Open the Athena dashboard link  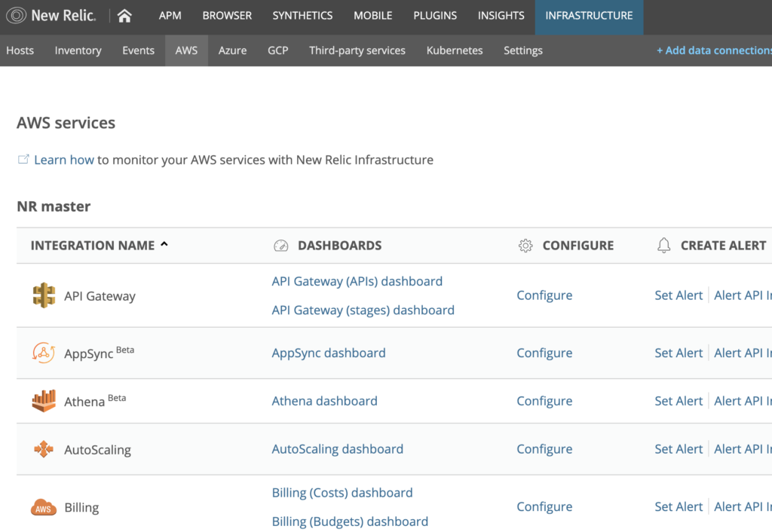pos(324,401)
